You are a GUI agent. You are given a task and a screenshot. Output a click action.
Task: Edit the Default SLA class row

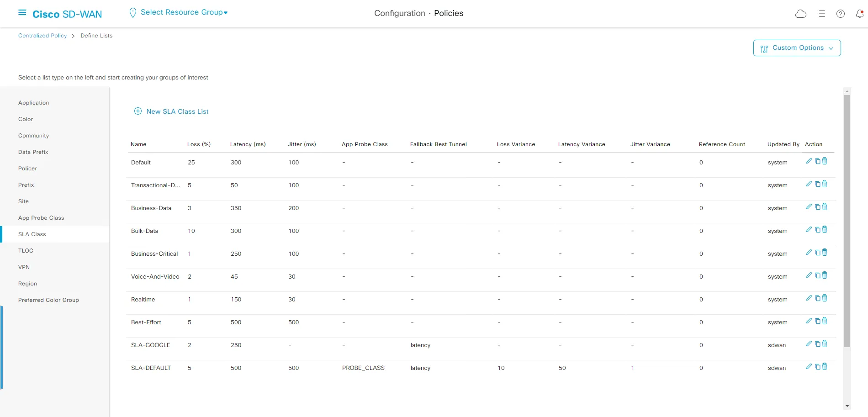pyautogui.click(x=809, y=161)
